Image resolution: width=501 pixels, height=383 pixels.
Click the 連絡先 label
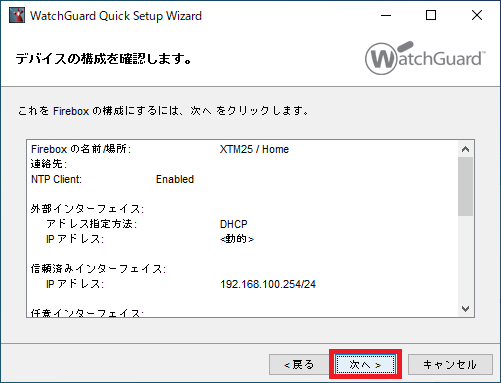point(49,164)
